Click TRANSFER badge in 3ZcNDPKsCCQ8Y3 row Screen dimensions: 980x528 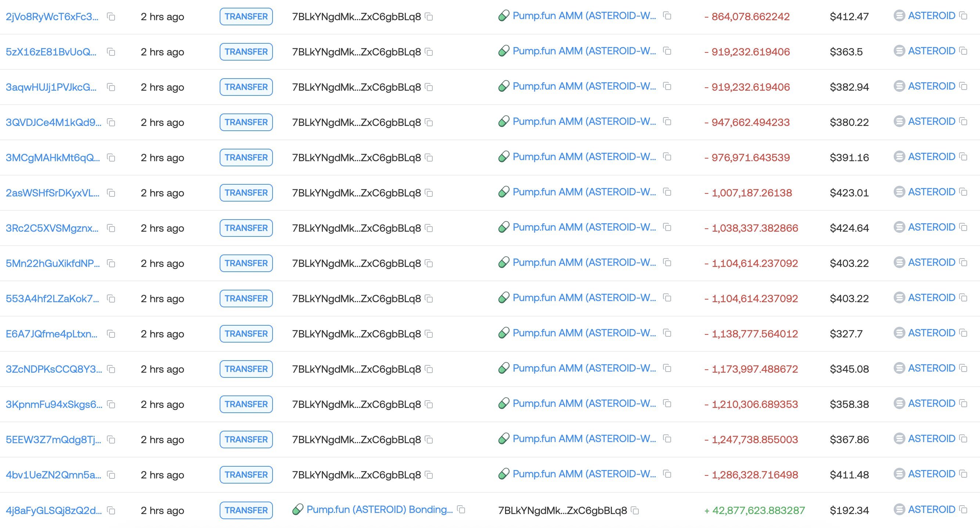click(x=246, y=369)
